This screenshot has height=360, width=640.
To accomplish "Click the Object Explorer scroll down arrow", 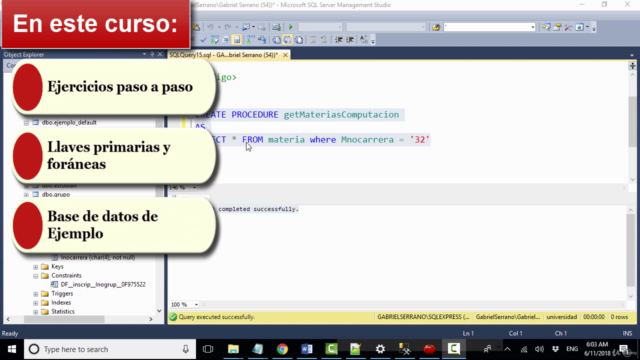I will point(159,311).
